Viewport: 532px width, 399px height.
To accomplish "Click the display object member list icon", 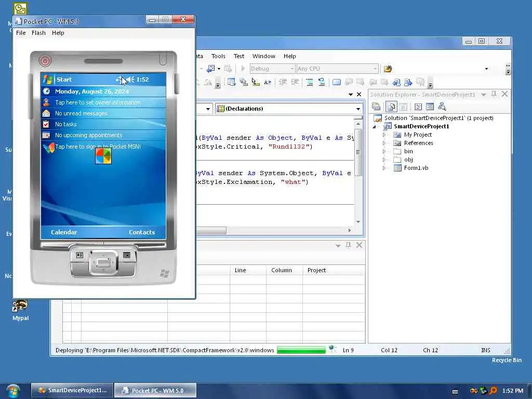I will click(x=231, y=82).
